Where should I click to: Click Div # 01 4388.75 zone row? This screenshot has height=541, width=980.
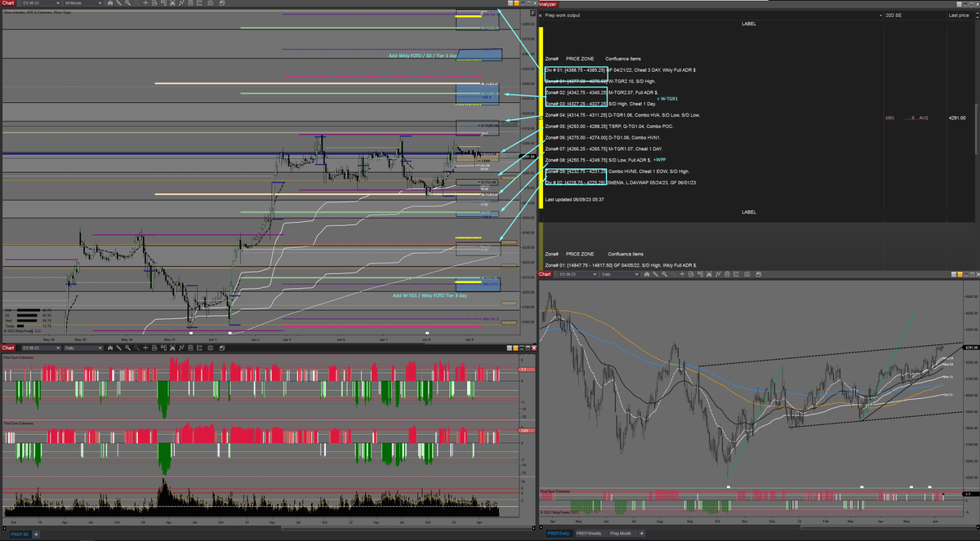[621, 70]
